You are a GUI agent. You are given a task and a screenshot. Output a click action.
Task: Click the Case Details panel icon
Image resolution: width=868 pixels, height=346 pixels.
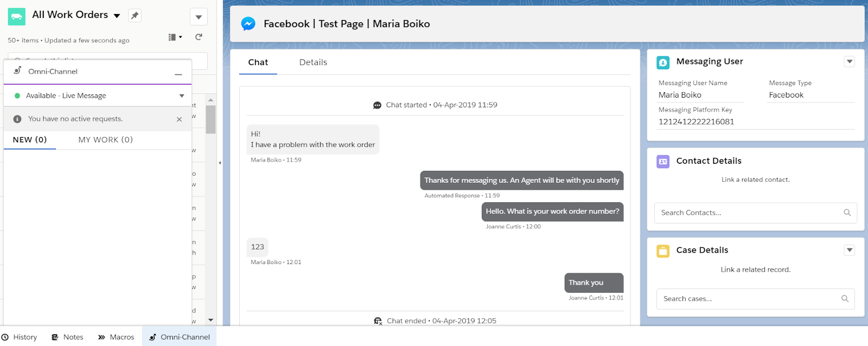tap(663, 251)
